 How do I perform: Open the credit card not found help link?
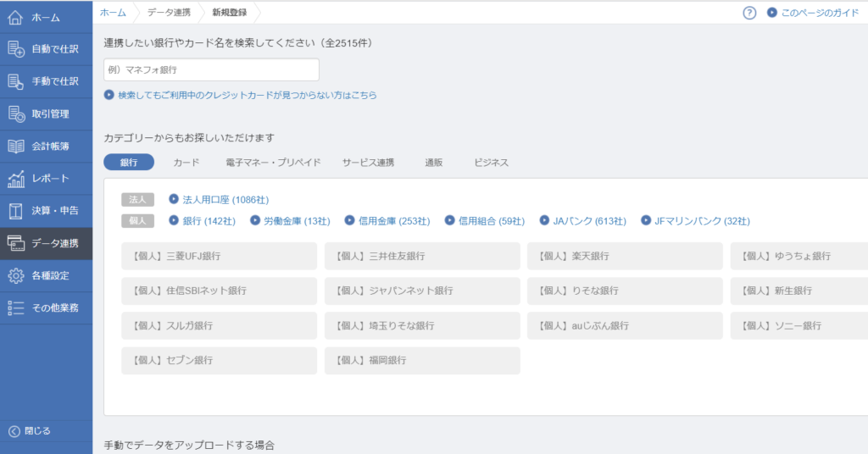pyautogui.click(x=241, y=96)
